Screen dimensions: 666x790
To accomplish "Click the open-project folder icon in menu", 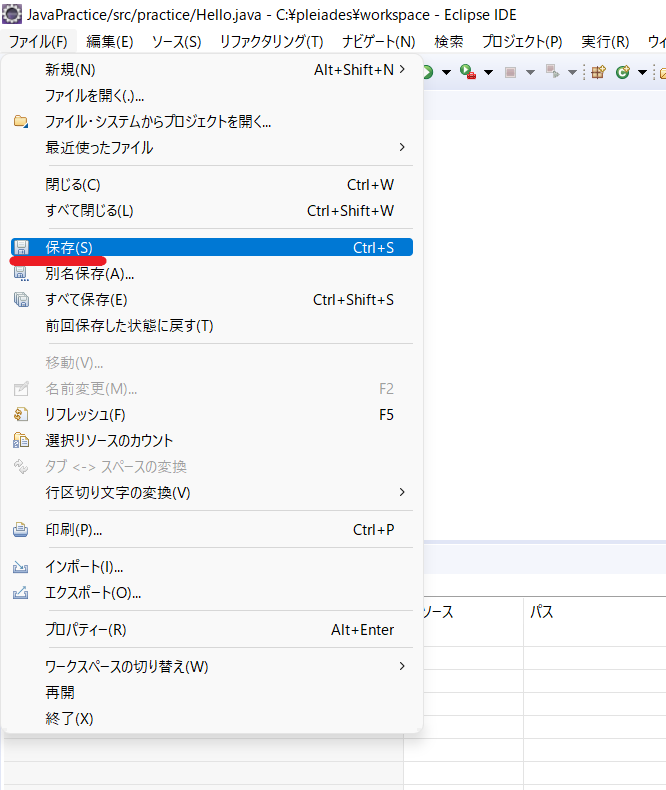I will pos(21,121).
